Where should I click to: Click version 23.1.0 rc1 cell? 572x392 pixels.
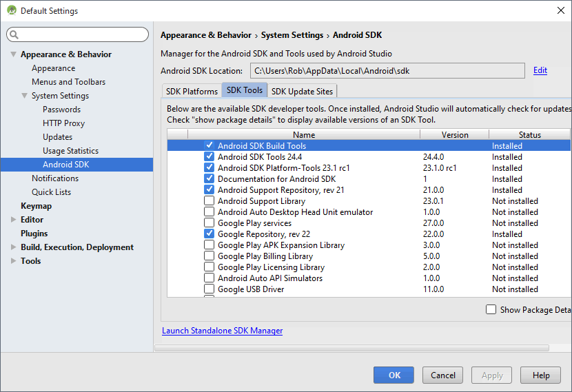click(440, 167)
